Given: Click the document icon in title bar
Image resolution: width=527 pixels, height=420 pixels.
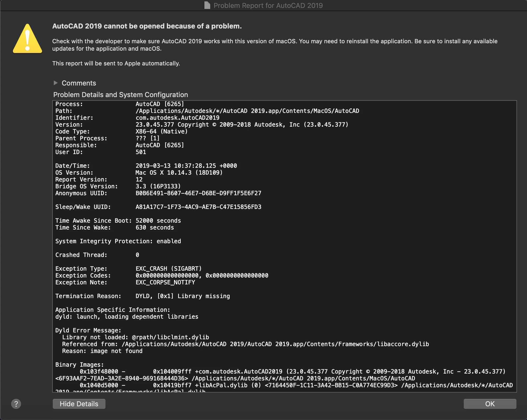Looking at the screenshot, I should (x=207, y=5).
